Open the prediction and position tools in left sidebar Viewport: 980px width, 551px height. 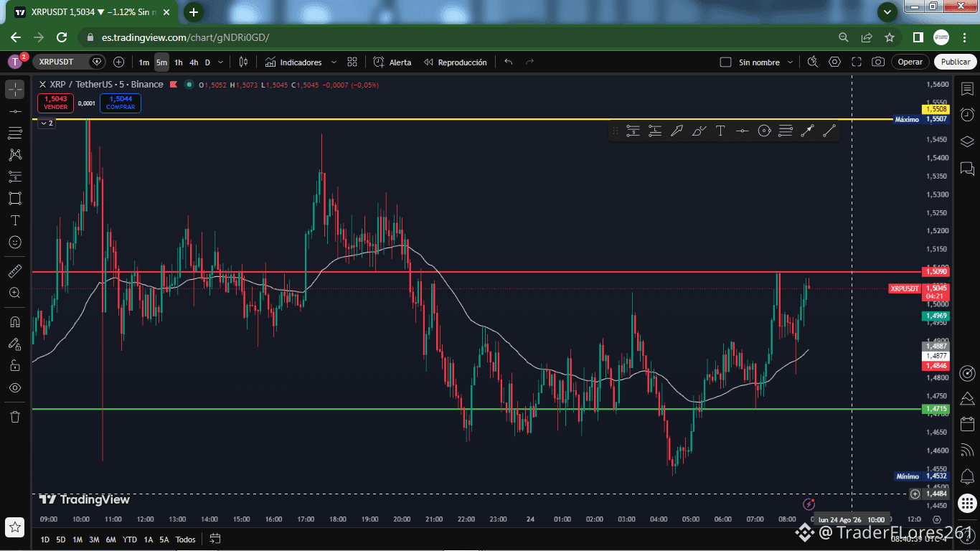(x=15, y=176)
